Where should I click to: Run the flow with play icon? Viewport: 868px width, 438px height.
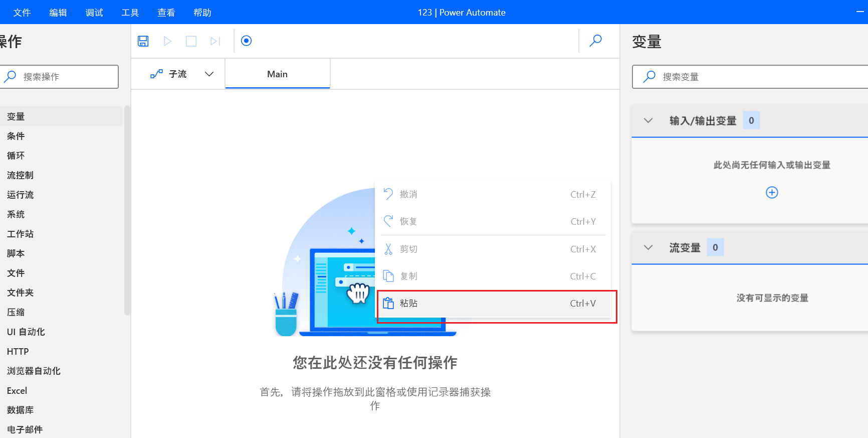(x=167, y=41)
